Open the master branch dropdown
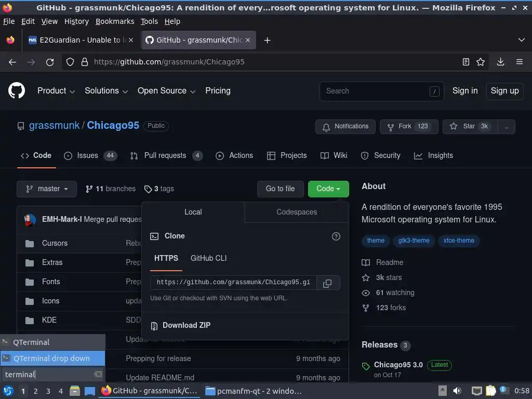The image size is (532, 399). click(47, 189)
